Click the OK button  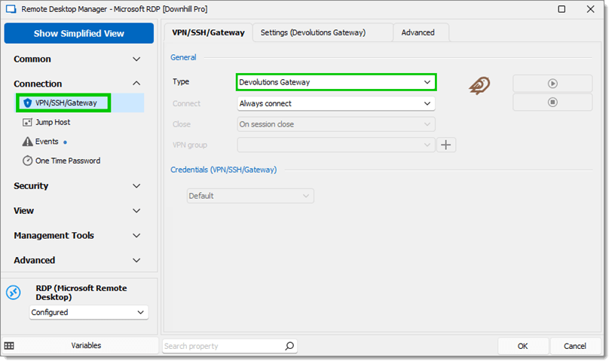point(522,346)
